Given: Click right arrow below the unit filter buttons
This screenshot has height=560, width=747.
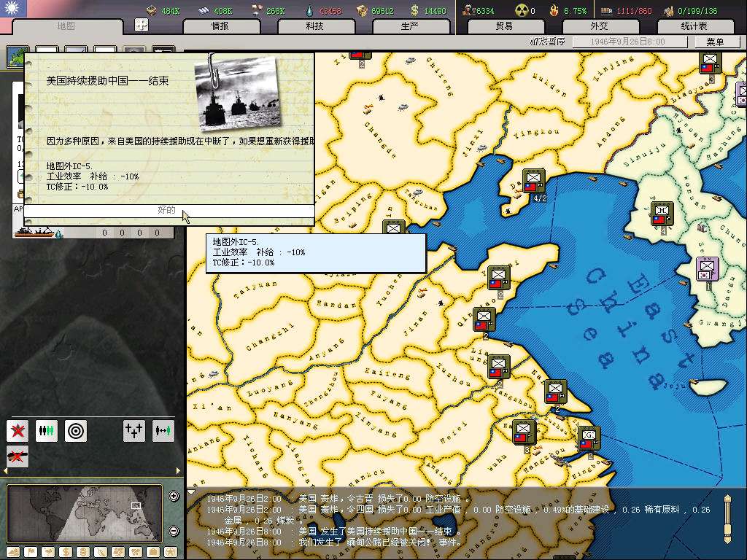Looking at the screenshot, I should coord(178,470).
